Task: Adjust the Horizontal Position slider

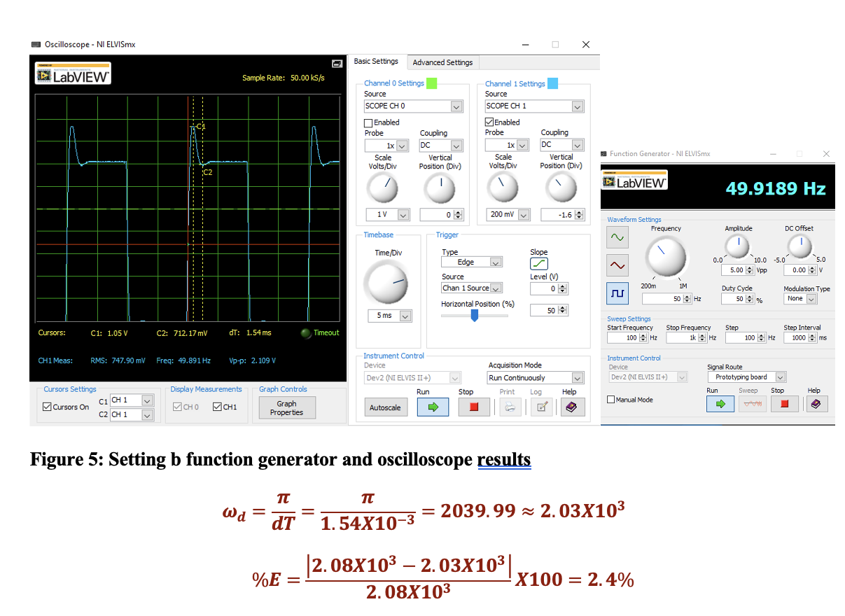Action: tap(474, 316)
